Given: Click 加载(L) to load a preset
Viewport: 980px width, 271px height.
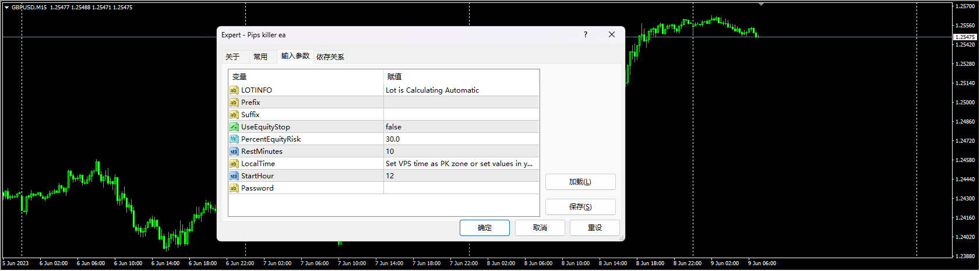Looking at the screenshot, I should [580, 182].
